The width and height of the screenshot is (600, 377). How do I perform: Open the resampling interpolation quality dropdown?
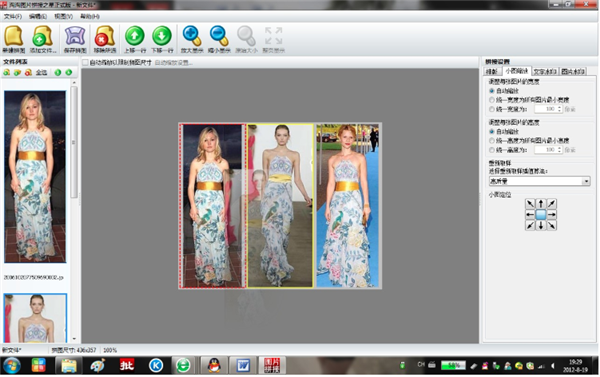click(540, 181)
